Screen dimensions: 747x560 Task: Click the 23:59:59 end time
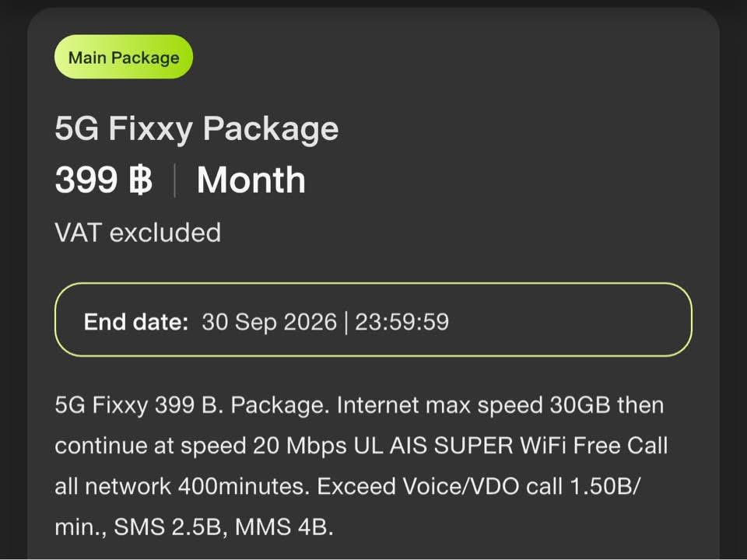[402, 322]
